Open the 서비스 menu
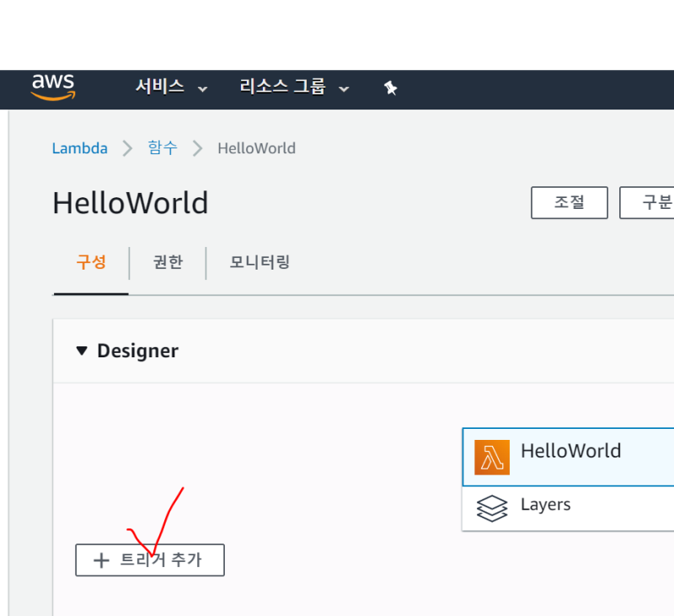 (x=160, y=87)
